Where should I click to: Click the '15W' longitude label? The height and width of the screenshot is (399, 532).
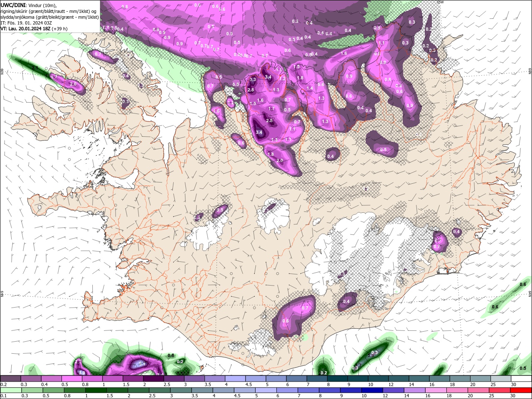pyautogui.click(x=441, y=2)
